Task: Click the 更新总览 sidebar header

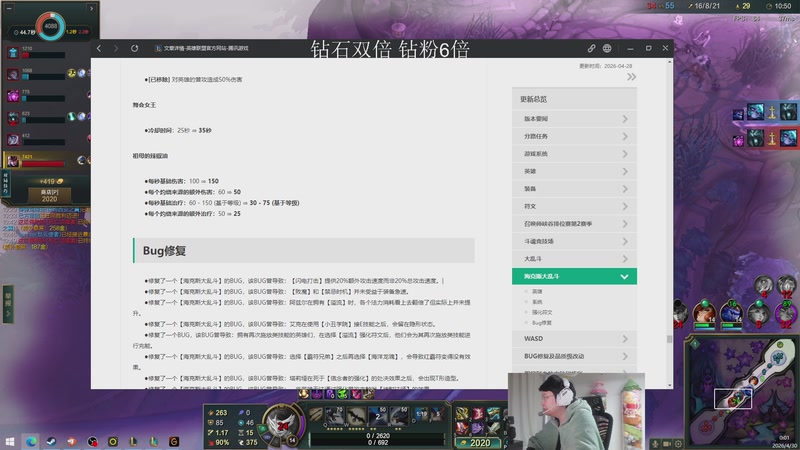Action: pos(574,99)
